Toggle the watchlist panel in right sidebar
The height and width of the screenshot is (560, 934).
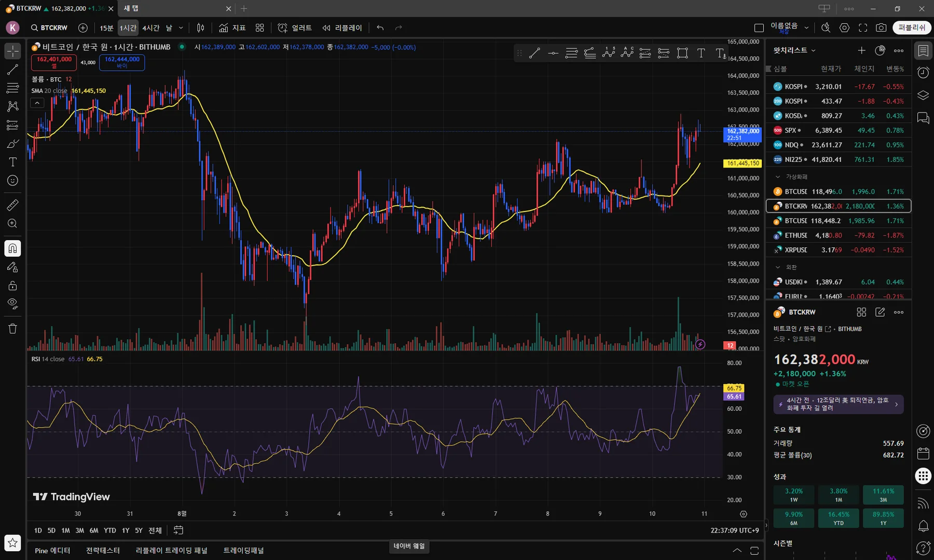(923, 50)
